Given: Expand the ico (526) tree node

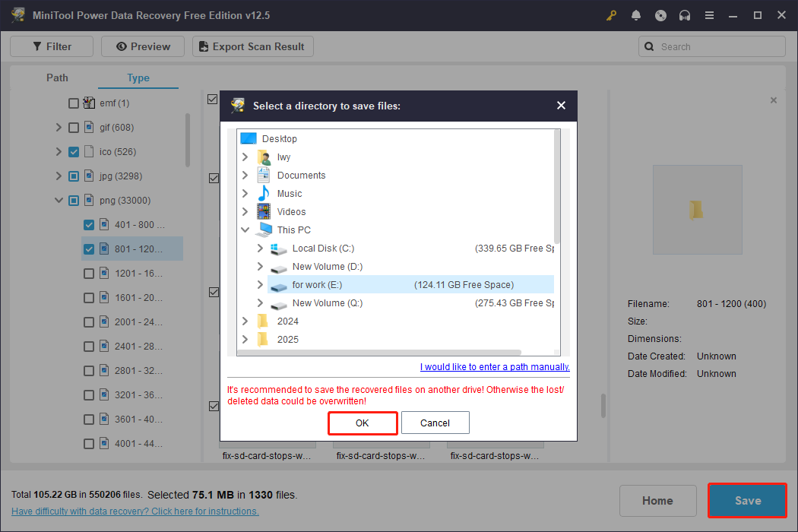Looking at the screenshot, I should [59, 152].
